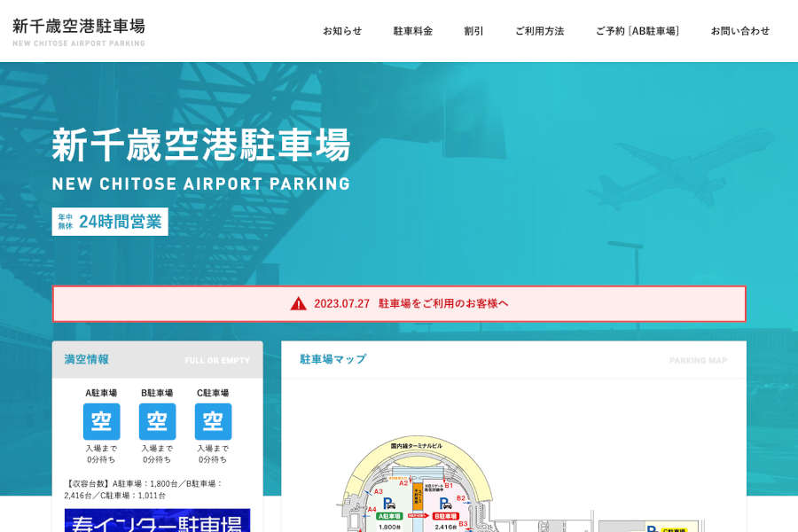Click the 駐車場マップ heading
798x532 pixels.
tap(332, 359)
